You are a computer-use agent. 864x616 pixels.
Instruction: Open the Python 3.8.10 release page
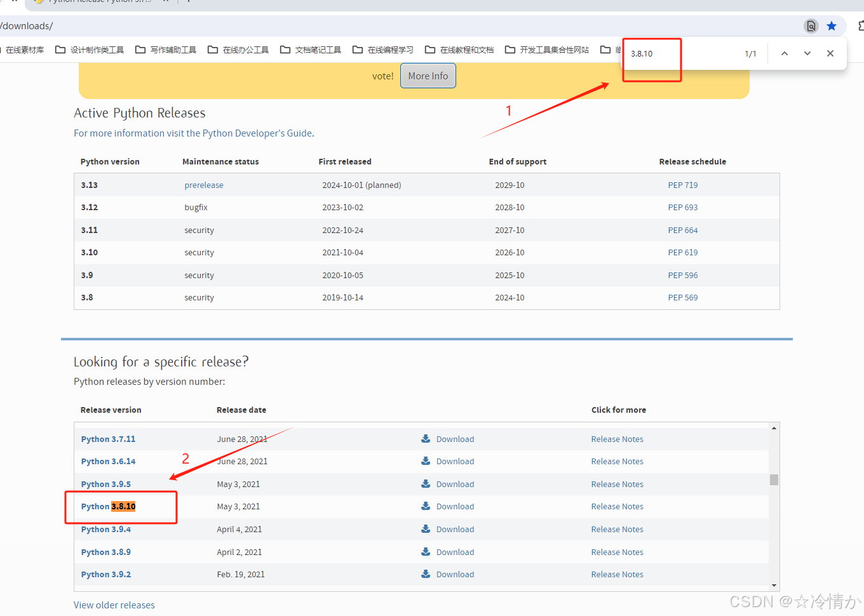click(108, 507)
